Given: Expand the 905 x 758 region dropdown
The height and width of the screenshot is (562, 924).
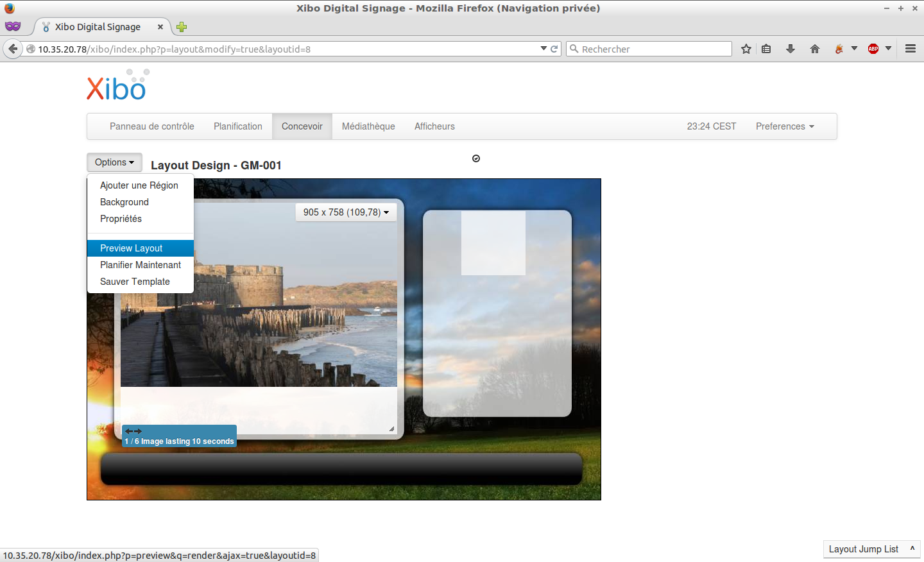Looking at the screenshot, I should pos(346,212).
